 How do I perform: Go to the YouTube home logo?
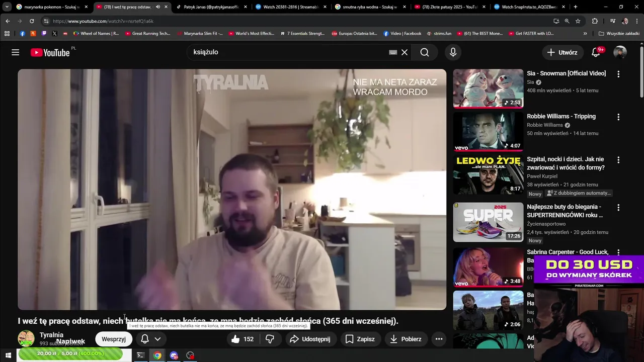click(50, 52)
